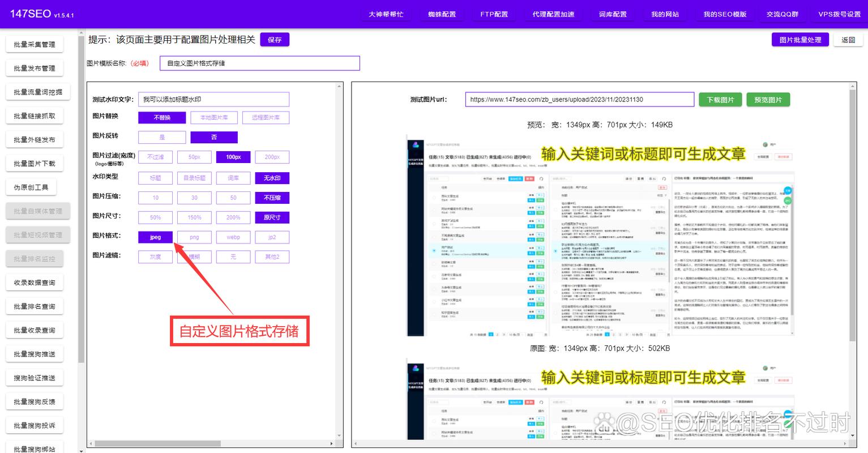Set image size to 150%
The width and height of the screenshot is (868, 453).
click(x=194, y=217)
